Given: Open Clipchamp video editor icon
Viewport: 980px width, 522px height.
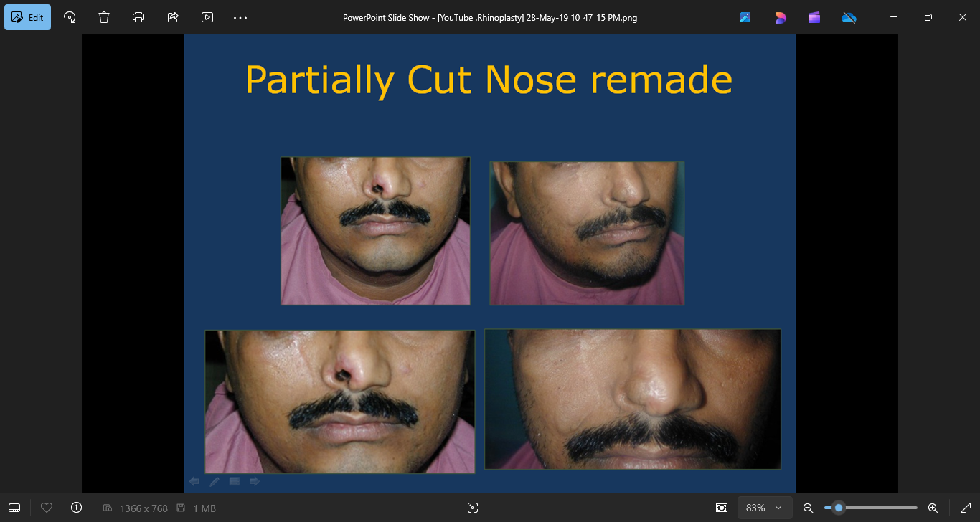Looking at the screenshot, I should coord(814,17).
